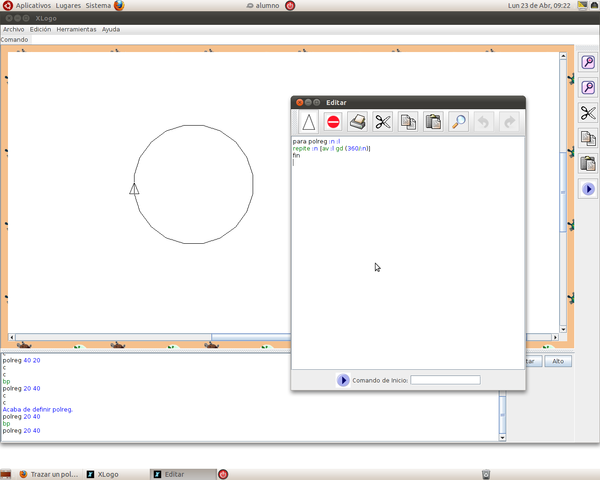Close the Editar window
The image size is (600, 480).
pos(300,102)
